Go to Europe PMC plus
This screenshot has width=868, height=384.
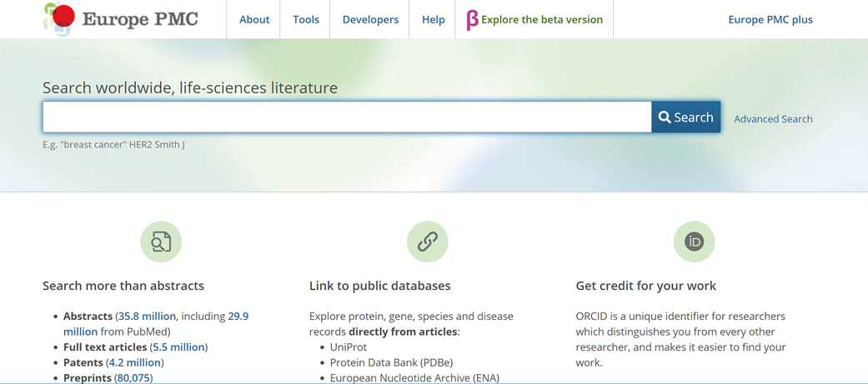click(770, 20)
